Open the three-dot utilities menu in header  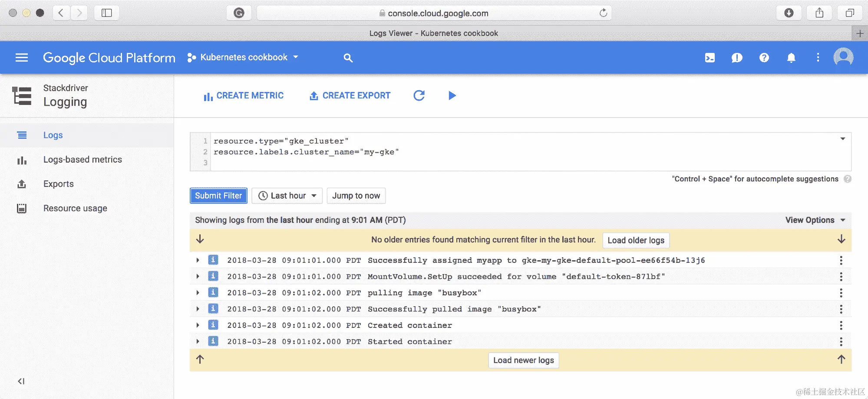818,58
